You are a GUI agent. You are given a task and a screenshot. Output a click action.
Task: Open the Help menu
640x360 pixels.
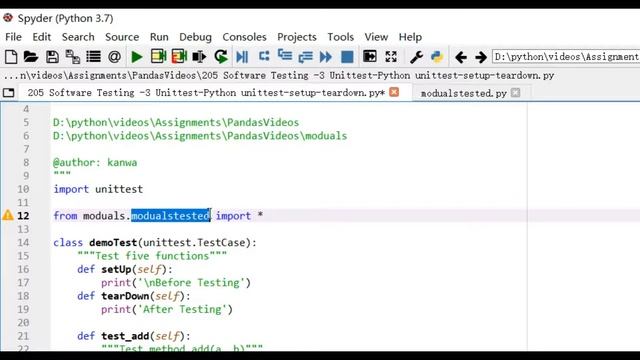point(410,37)
